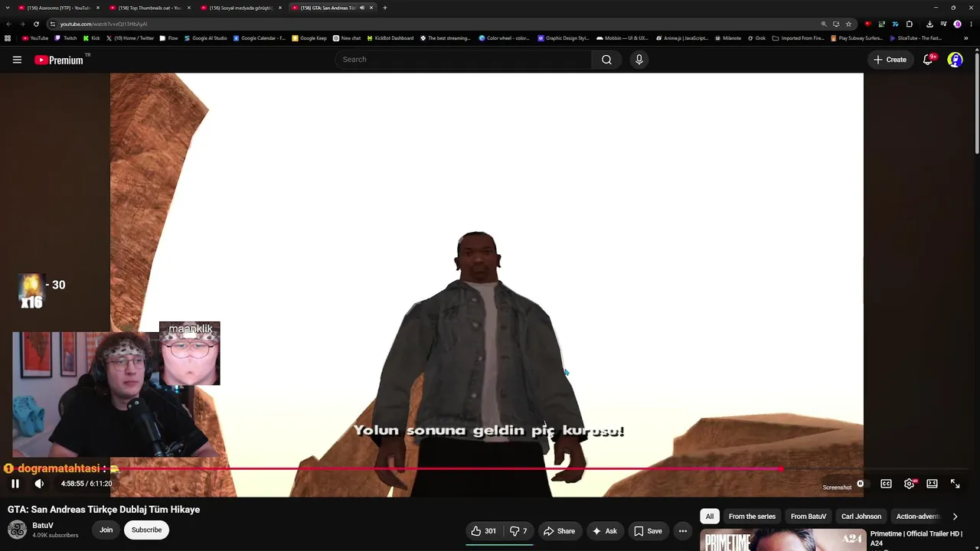The image size is (980, 551).
Task: Open the YouTube guide hamburger menu
Action: [x=17, y=60]
